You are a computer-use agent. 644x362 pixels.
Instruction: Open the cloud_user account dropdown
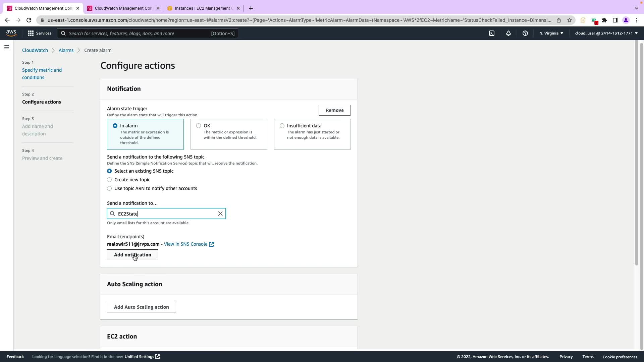point(606,33)
